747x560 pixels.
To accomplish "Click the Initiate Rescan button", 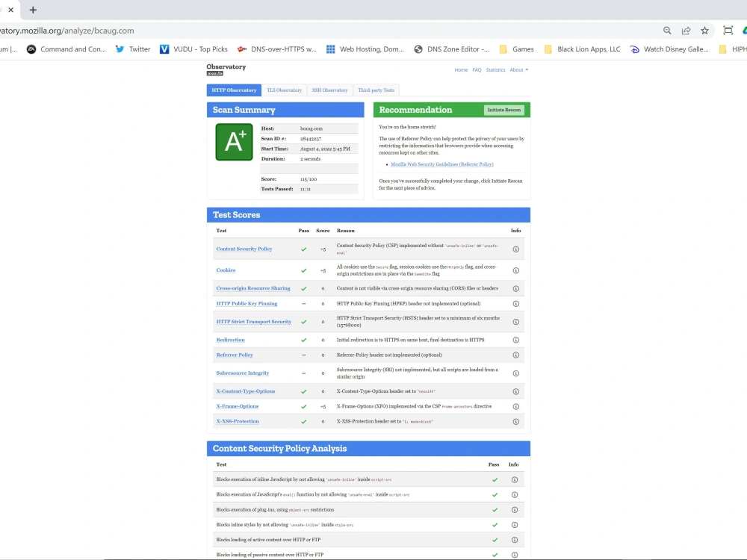I will coord(504,110).
